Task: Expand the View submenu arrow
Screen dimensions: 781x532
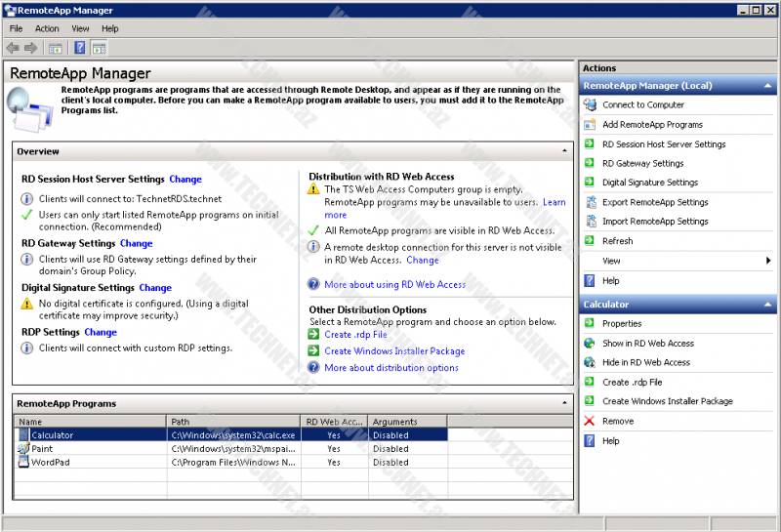Action: point(769,261)
